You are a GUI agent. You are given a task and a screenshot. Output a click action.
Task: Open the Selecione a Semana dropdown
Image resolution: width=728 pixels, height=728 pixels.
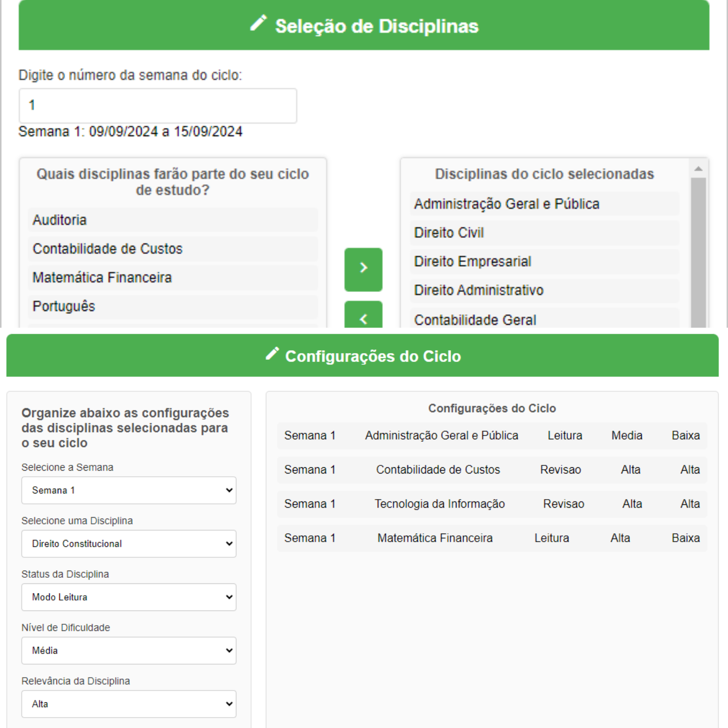click(x=129, y=490)
